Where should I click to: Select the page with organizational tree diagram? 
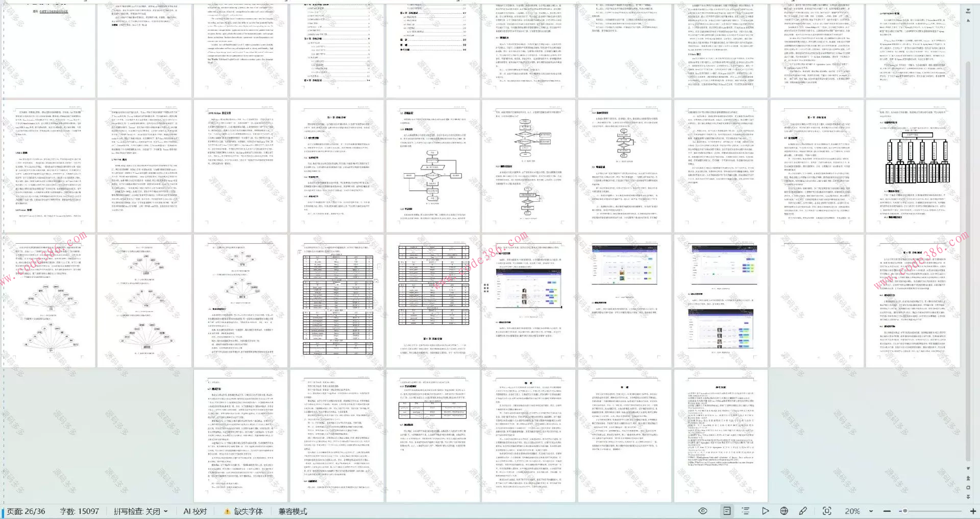tap(912, 166)
